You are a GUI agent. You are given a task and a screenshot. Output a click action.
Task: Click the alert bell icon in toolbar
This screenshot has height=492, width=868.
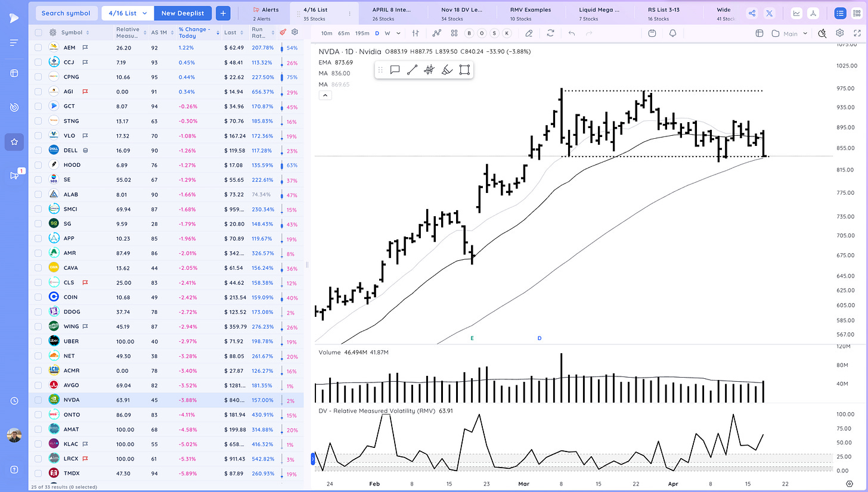672,33
